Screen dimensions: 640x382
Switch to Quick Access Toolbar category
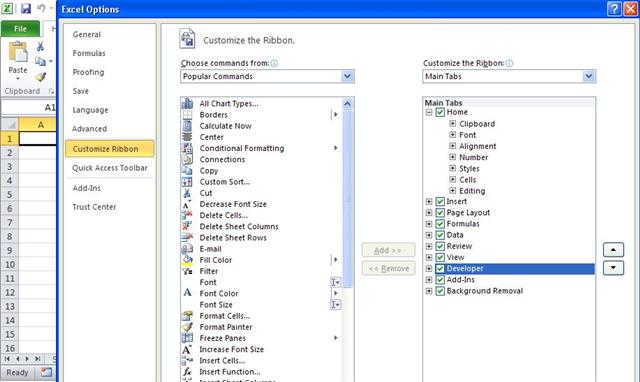pyautogui.click(x=110, y=168)
